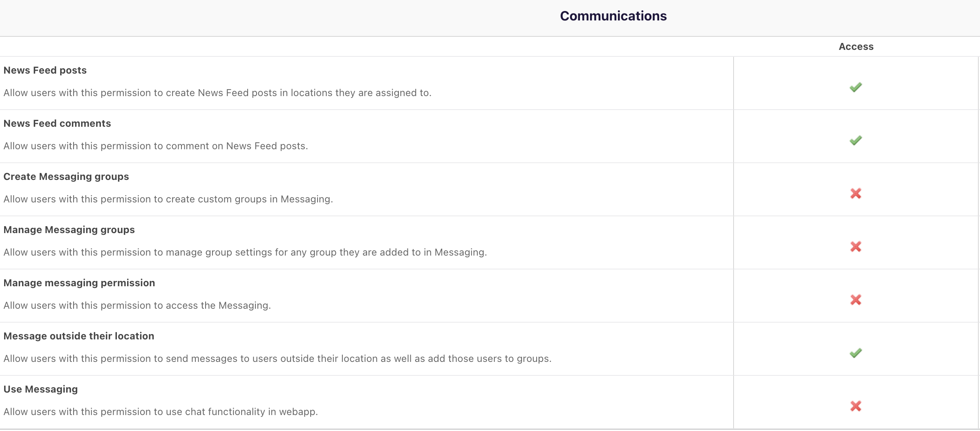Select the Create Messaging groups title
The image size is (980, 431).
pyautogui.click(x=66, y=177)
